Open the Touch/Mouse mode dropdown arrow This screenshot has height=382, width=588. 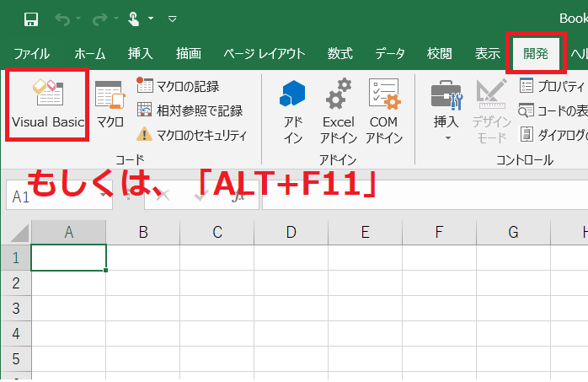pyautogui.click(x=151, y=18)
